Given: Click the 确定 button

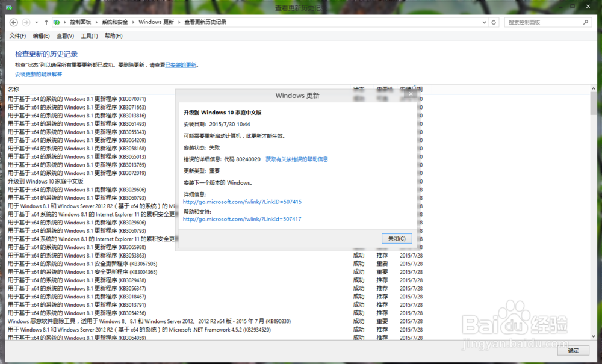Looking at the screenshot, I should point(573,350).
